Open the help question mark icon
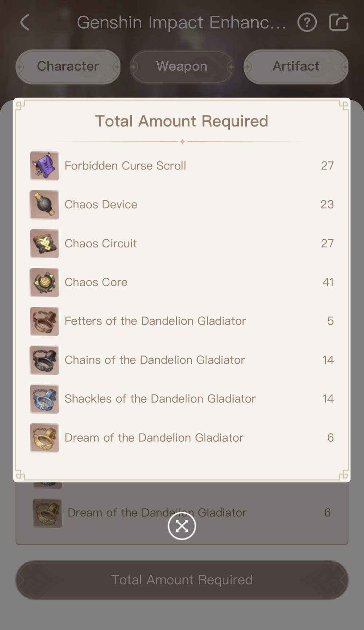364x630 pixels. (307, 23)
